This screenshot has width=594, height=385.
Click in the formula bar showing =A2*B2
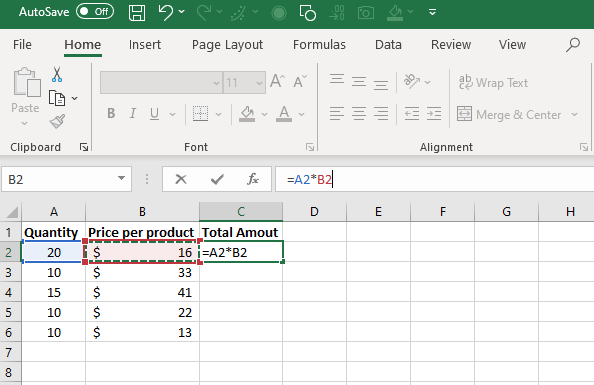pos(434,179)
